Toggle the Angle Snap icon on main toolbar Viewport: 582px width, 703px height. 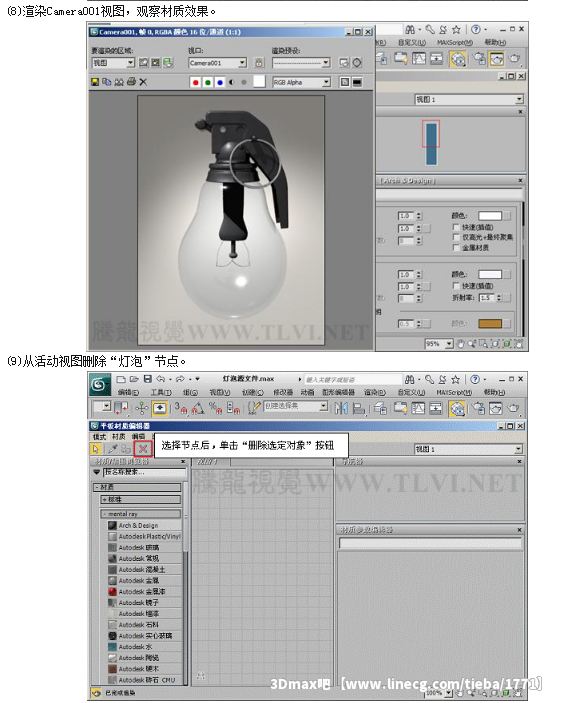pos(198,408)
